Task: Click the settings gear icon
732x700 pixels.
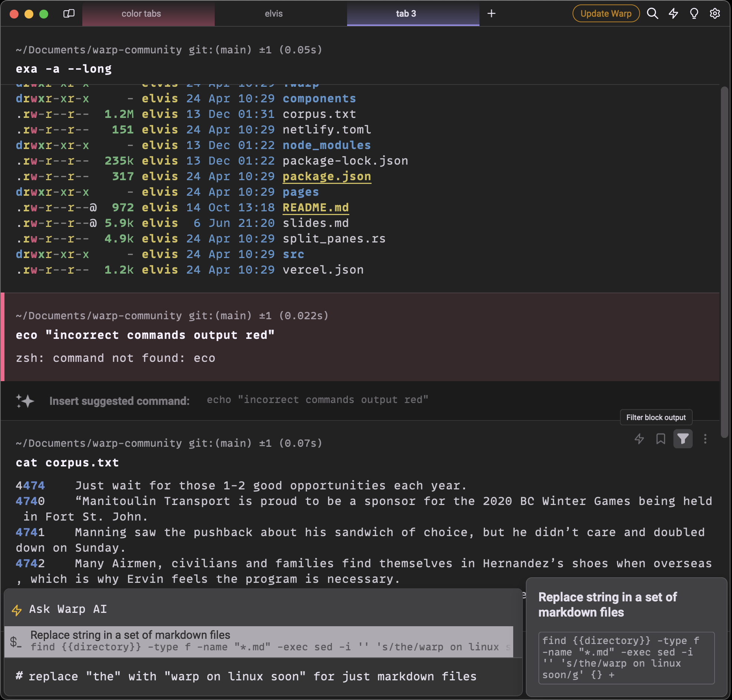Action: click(716, 12)
